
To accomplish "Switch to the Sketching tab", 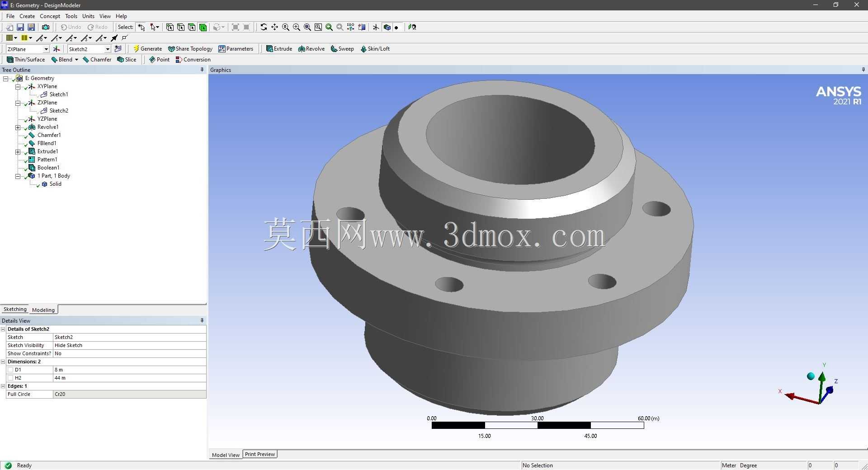I will [15, 310].
